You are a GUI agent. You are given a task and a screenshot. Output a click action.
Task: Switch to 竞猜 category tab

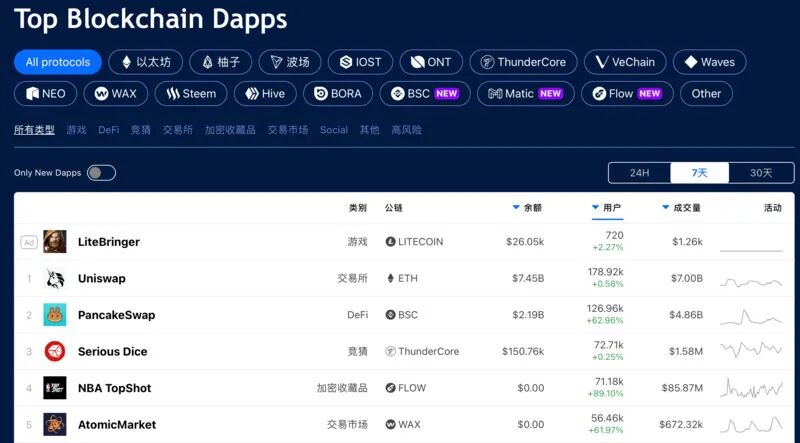click(x=141, y=130)
